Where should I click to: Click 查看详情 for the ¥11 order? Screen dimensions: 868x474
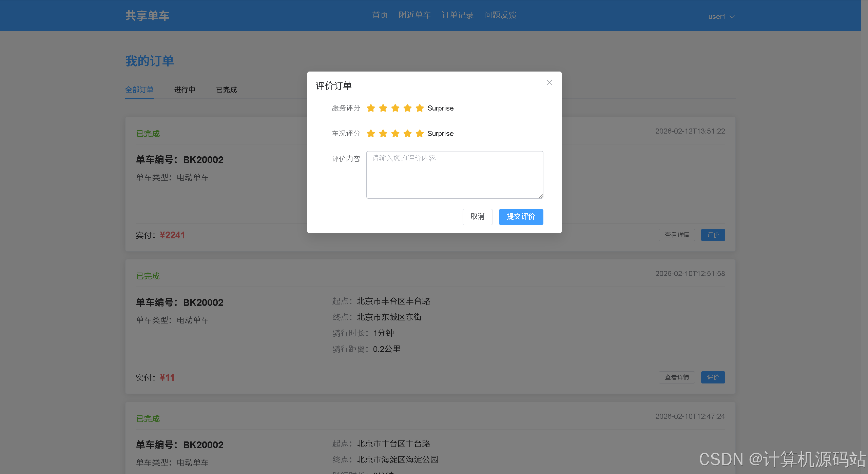(676, 377)
